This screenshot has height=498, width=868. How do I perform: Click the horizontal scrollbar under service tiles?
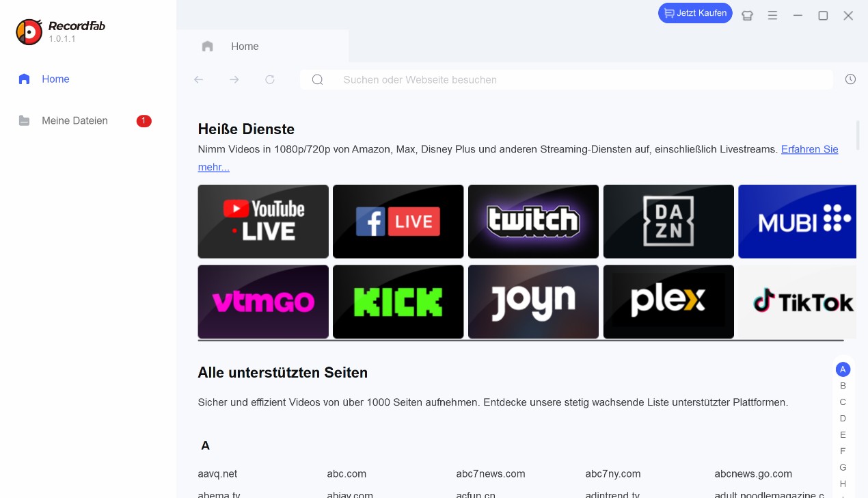(x=521, y=340)
